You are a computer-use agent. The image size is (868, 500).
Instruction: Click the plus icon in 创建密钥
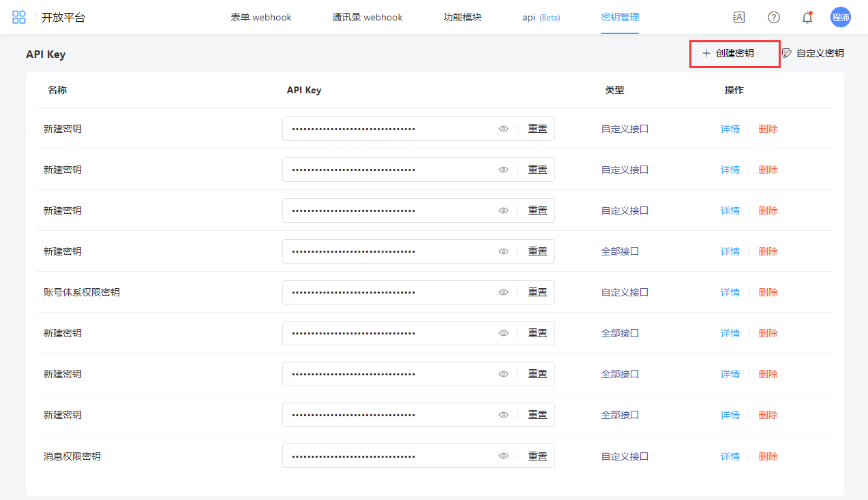coord(706,53)
